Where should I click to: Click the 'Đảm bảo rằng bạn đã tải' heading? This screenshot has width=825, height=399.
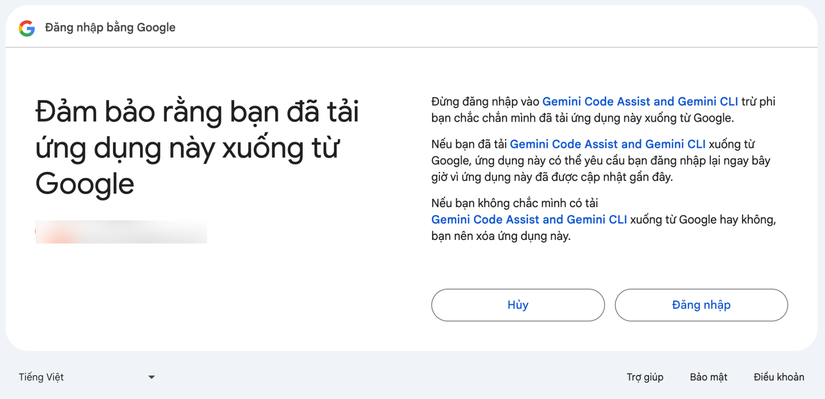coord(197,148)
